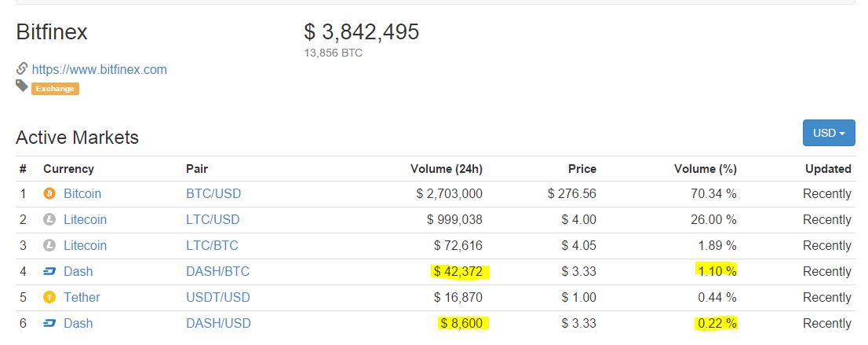This screenshot has width=868, height=345.
Task: Click the 0.22 % volume share
Action: click(x=717, y=323)
